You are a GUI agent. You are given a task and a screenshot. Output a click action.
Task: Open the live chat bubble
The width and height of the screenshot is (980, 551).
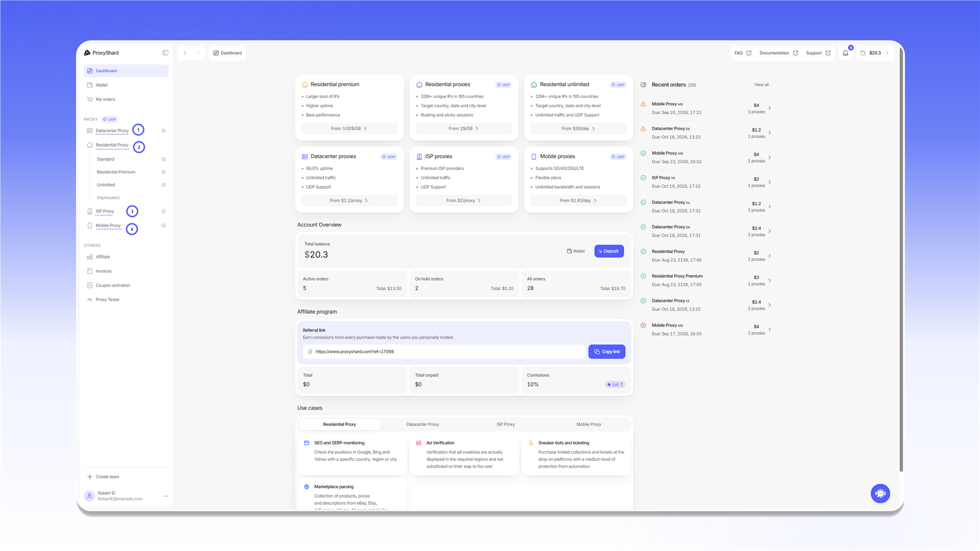[880, 493]
